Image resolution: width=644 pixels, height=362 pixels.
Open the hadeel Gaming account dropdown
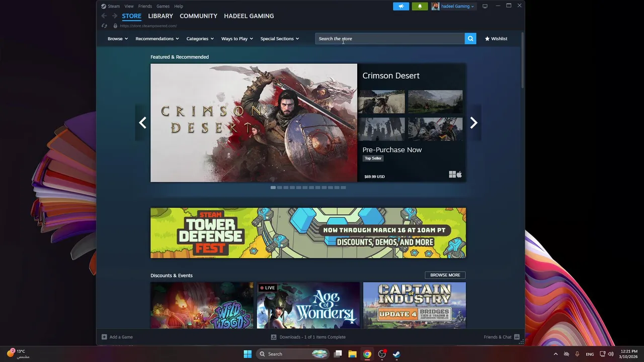457,6
